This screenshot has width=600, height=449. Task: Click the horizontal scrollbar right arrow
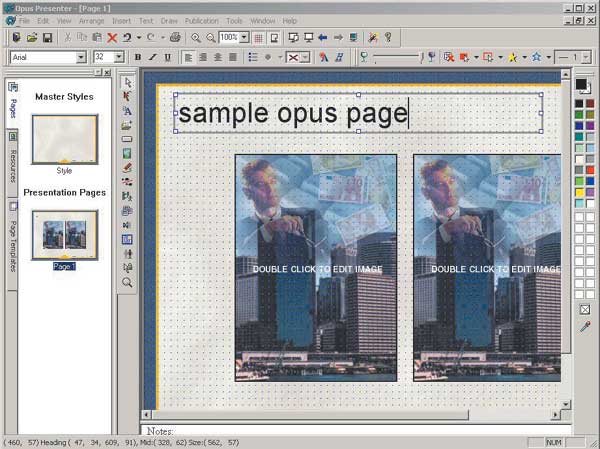click(556, 415)
